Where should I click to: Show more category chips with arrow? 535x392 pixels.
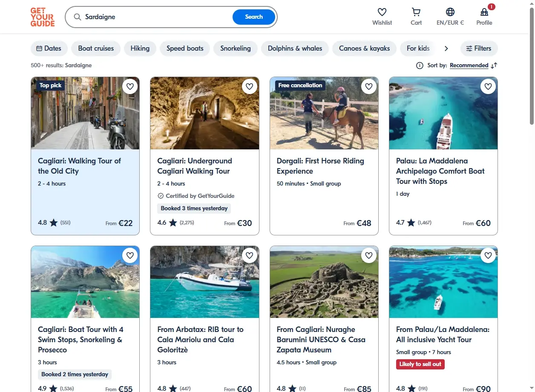[446, 49]
